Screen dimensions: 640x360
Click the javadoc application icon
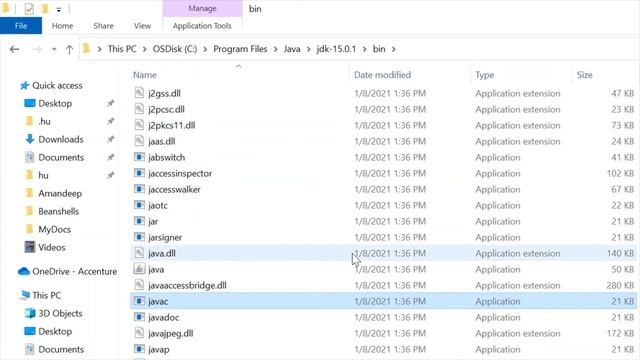click(x=139, y=317)
